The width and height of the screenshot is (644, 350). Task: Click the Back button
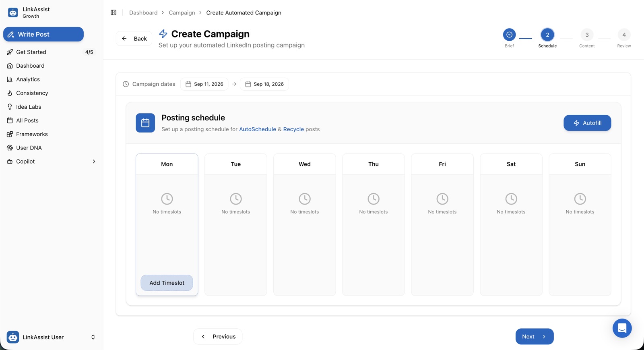click(134, 39)
